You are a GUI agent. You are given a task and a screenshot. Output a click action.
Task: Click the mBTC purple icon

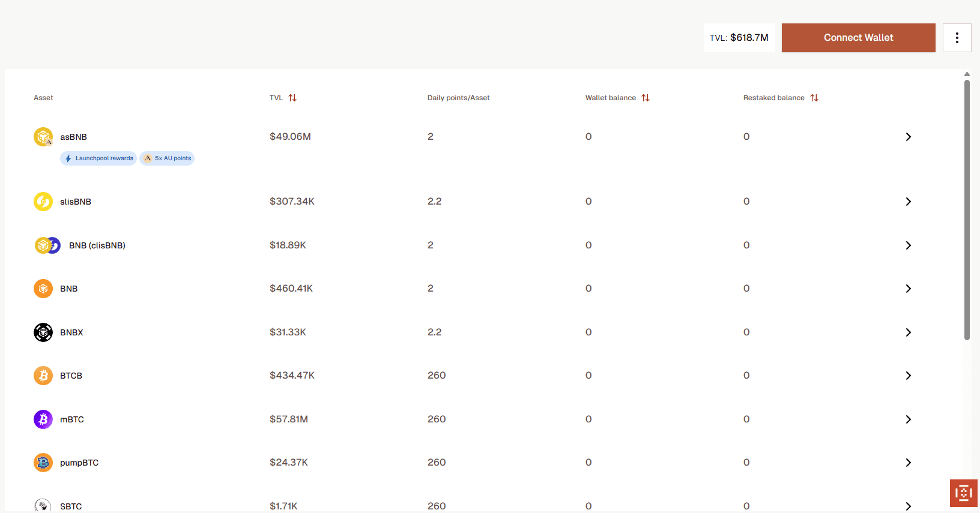(x=43, y=419)
